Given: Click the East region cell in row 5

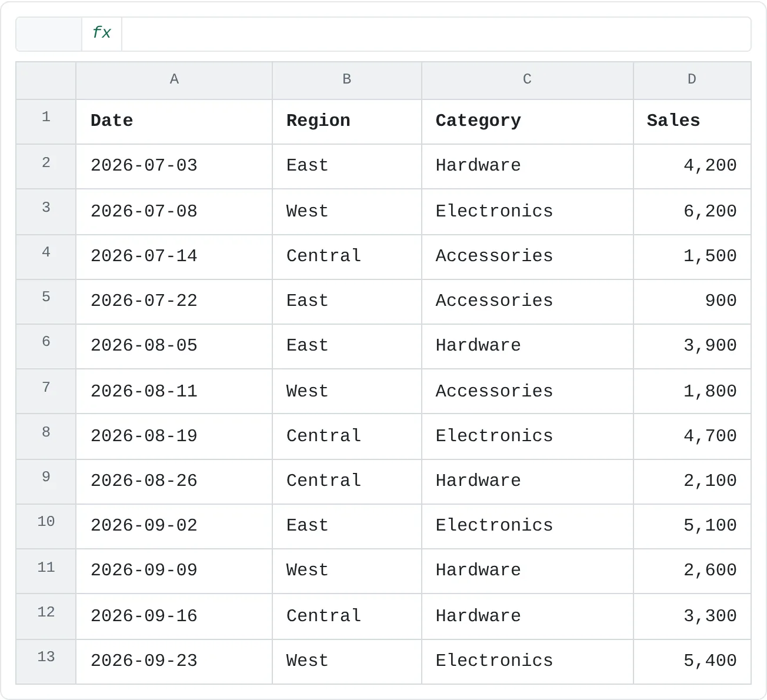Looking at the screenshot, I should click(x=347, y=302).
